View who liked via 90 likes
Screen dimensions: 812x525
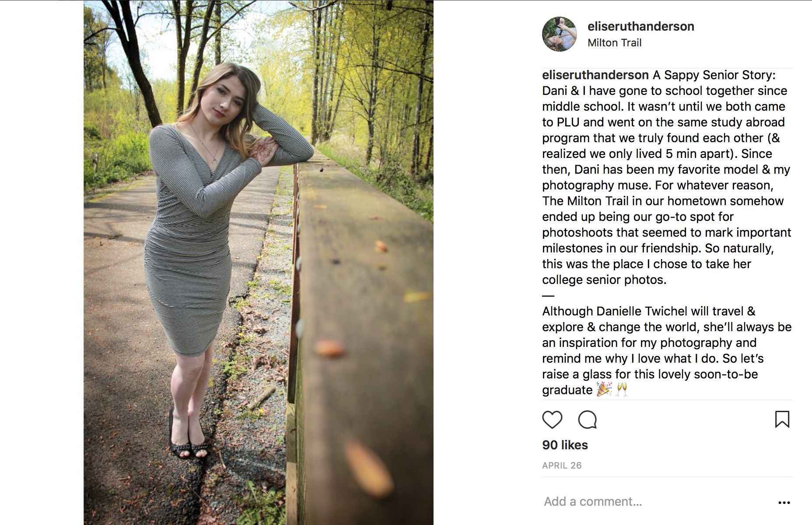tap(565, 445)
